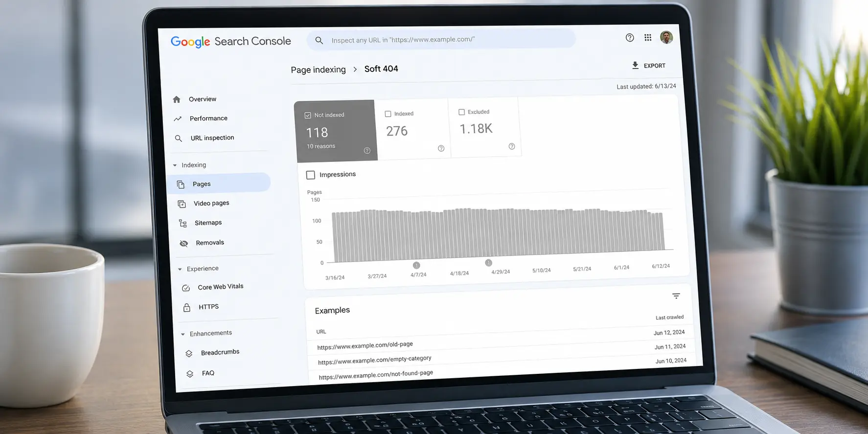Open the account profile avatar
This screenshot has width=868, height=434.
click(666, 37)
